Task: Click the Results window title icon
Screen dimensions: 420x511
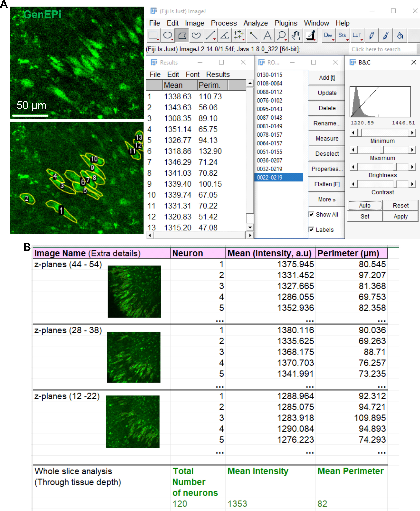Action: (x=154, y=62)
